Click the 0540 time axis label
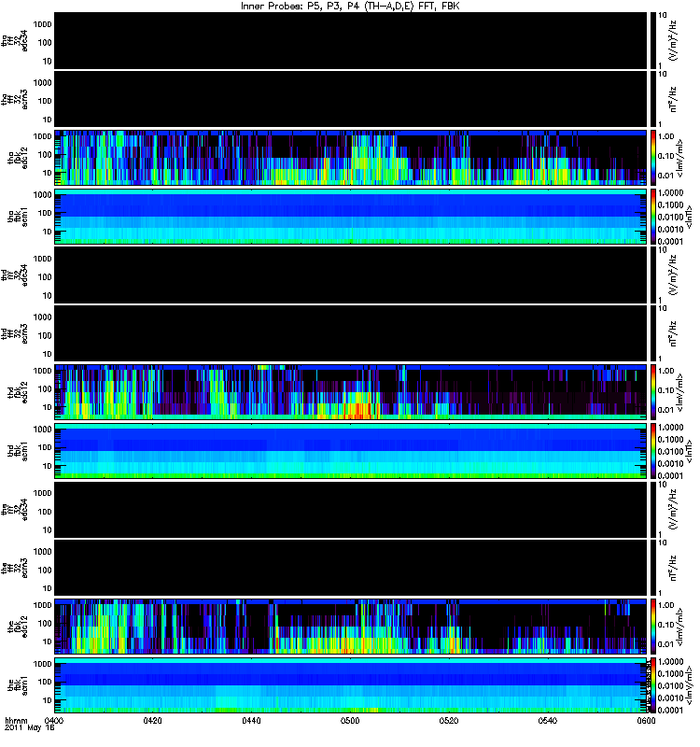The width and height of the screenshot is (700, 747). click(x=548, y=720)
